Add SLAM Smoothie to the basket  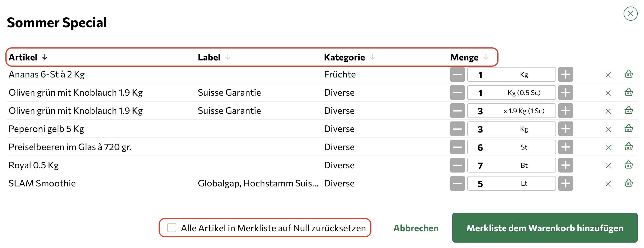[628, 183]
